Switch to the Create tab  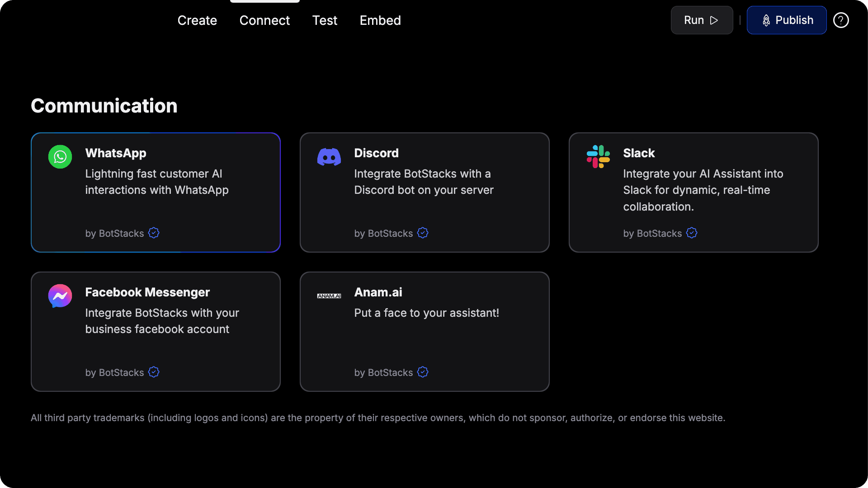[x=197, y=20]
